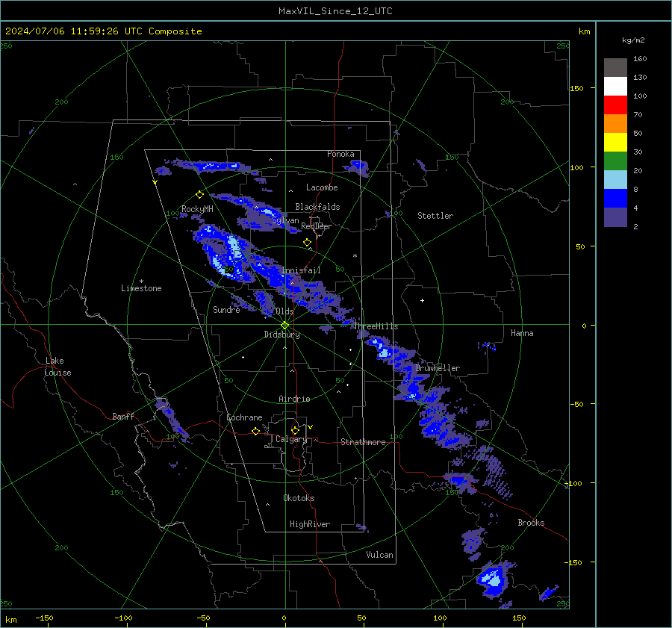Pick the green 20-30 legend swatch
The image size is (672, 628).
pyautogui.click(x=615, y=161)
